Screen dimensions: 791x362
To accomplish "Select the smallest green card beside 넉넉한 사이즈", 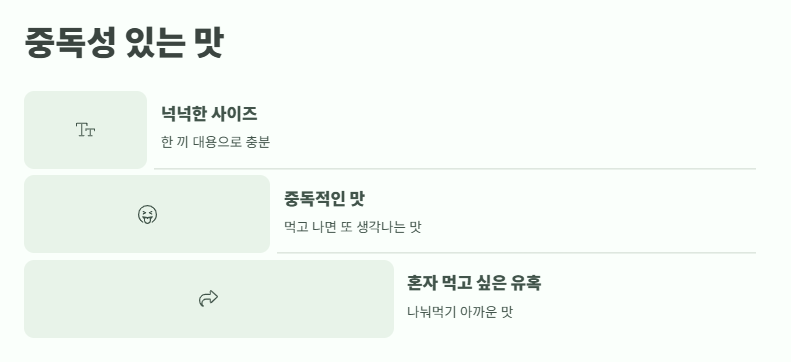I will 86,130.
